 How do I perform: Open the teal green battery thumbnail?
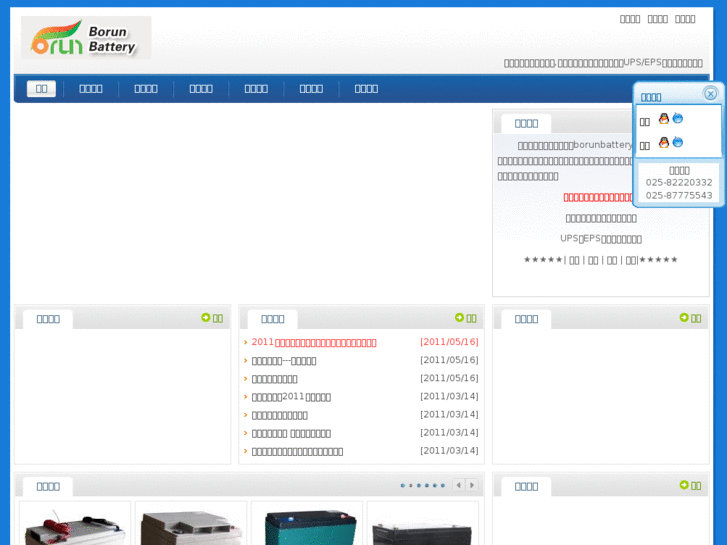point(307,524)
